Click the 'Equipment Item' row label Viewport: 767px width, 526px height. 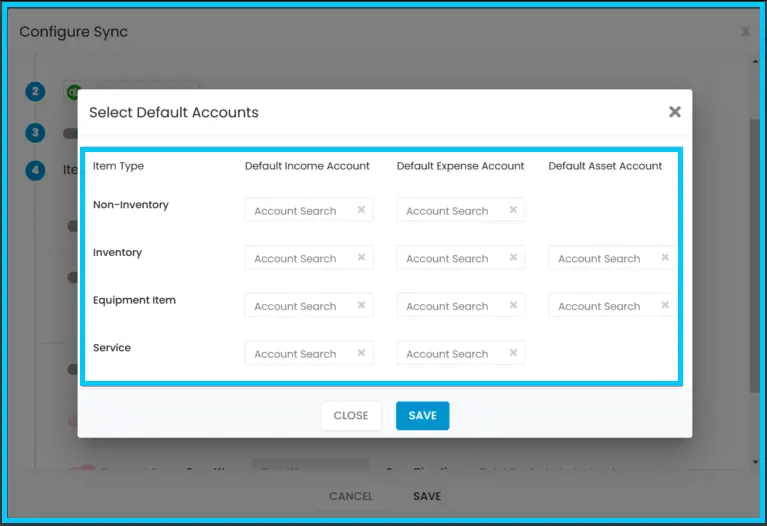coord(134,300)
